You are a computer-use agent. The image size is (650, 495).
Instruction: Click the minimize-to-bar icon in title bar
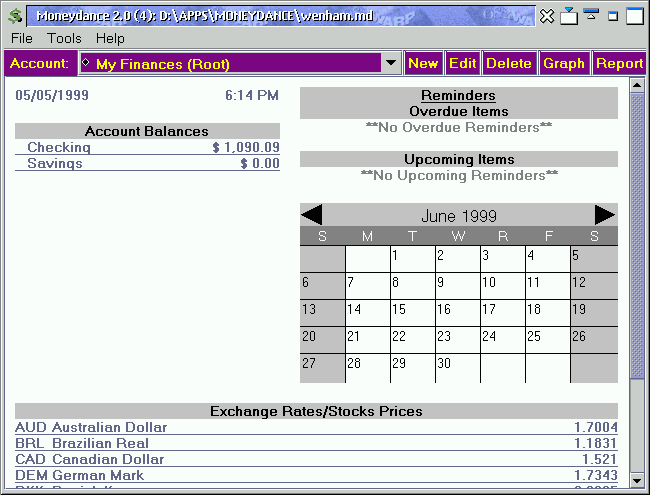click(x=591, y=14)
